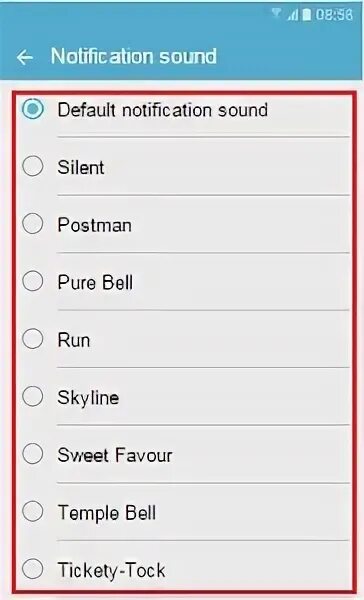Tap the back arrow icon

pos(25,57)
